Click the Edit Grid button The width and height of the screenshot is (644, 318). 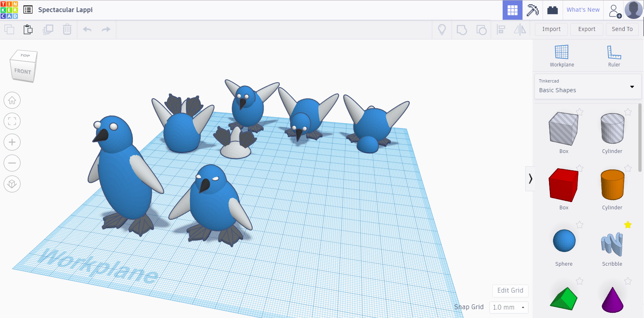pyautogui.click(x=510, y=291)
